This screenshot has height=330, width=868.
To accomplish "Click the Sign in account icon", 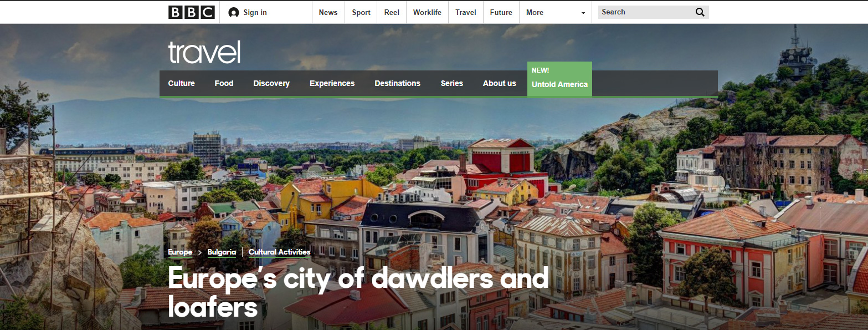I will click(234, 12).
